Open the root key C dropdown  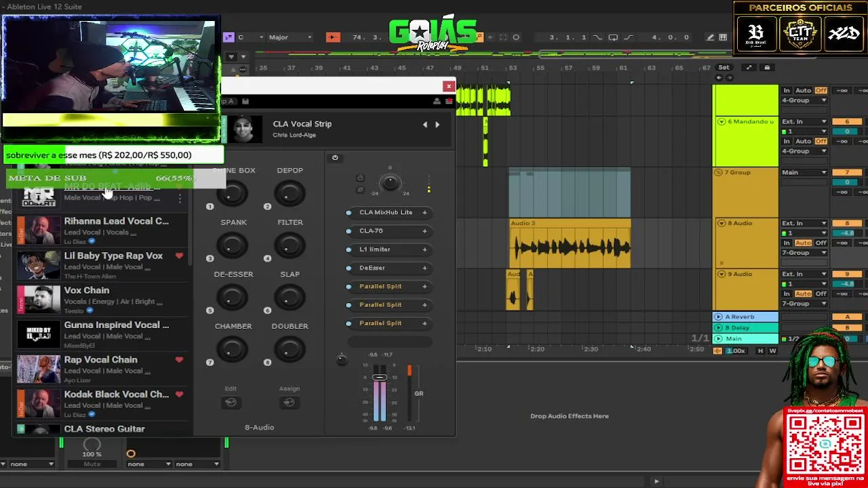click(250, 37)
